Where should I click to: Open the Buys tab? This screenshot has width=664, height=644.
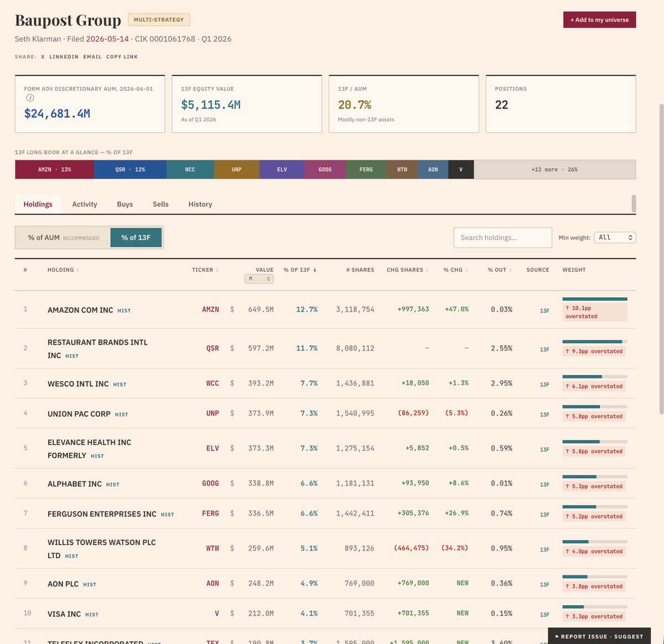pyautogui.click(x=125, y=204)
